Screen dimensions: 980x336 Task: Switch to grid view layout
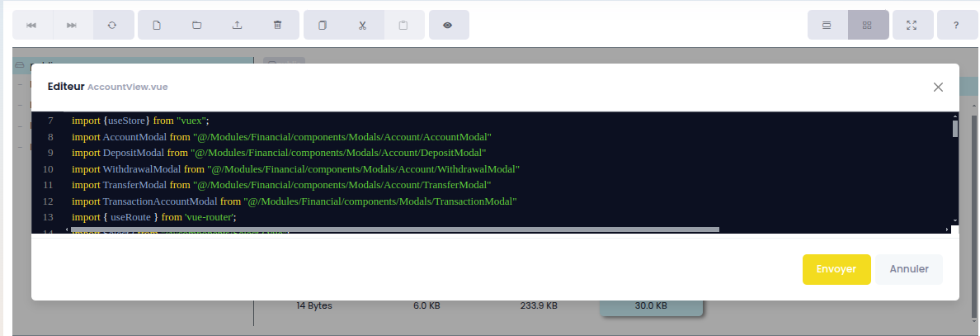868,25
